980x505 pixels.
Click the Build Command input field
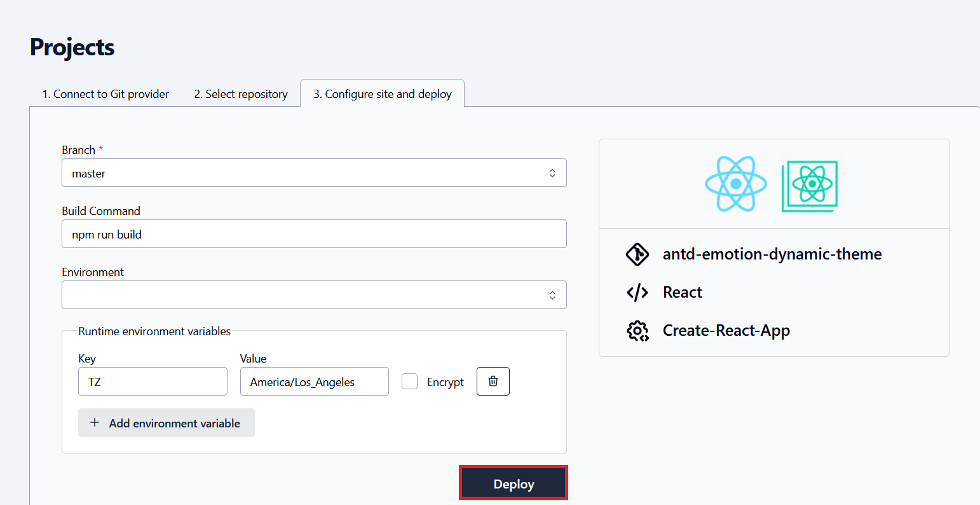[x=314, y=234]
